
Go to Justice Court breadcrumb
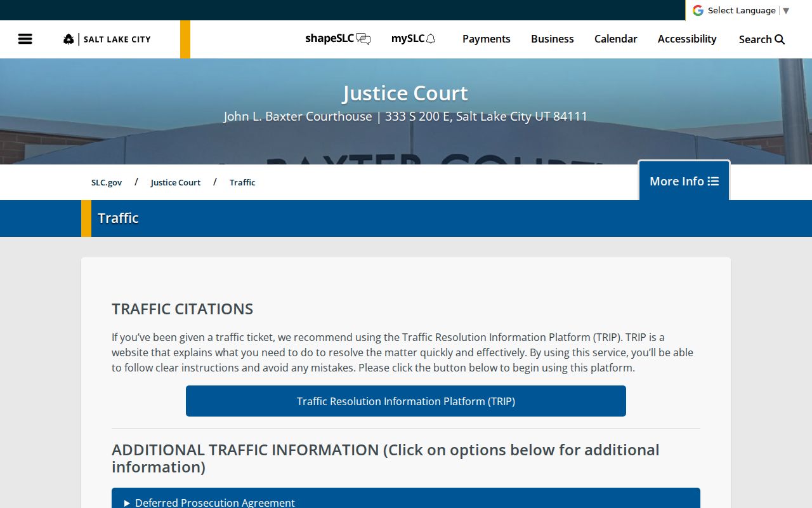(176, 182)
